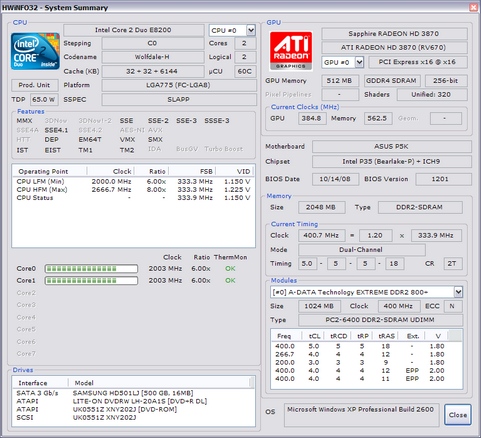Click the 2048 MB memory size field
481x438 pixels.
coord(322,207)
